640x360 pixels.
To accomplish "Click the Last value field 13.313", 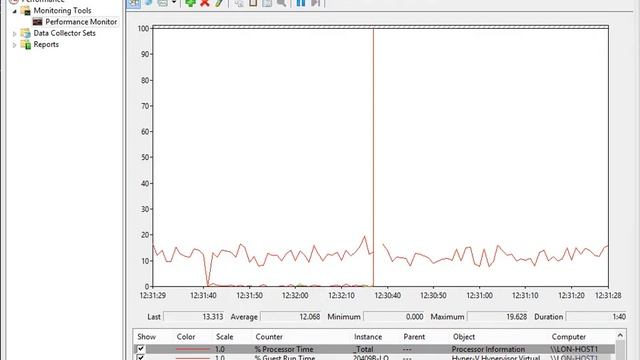I will coord(194,317).
